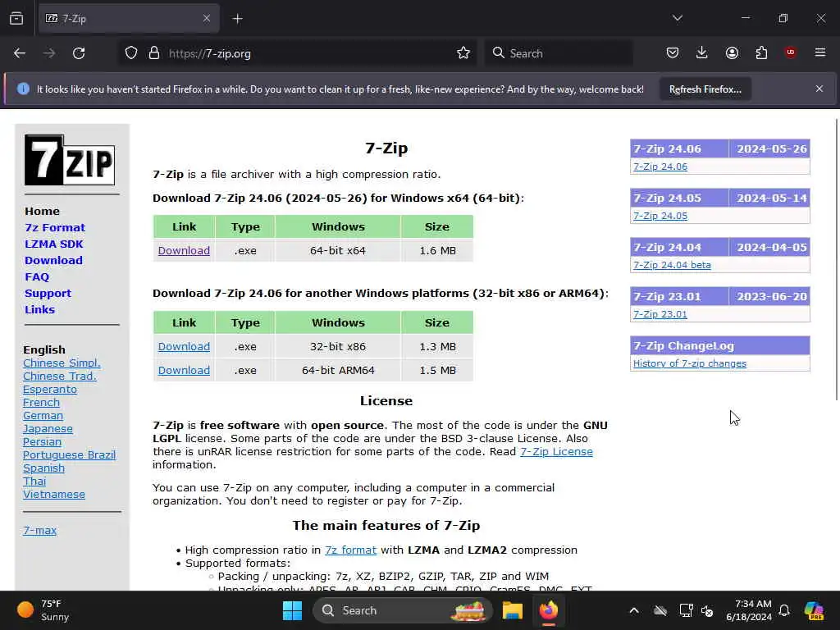
Task: Open the 7-Zip 24.05 news link
Action: [x=660, y=216]
